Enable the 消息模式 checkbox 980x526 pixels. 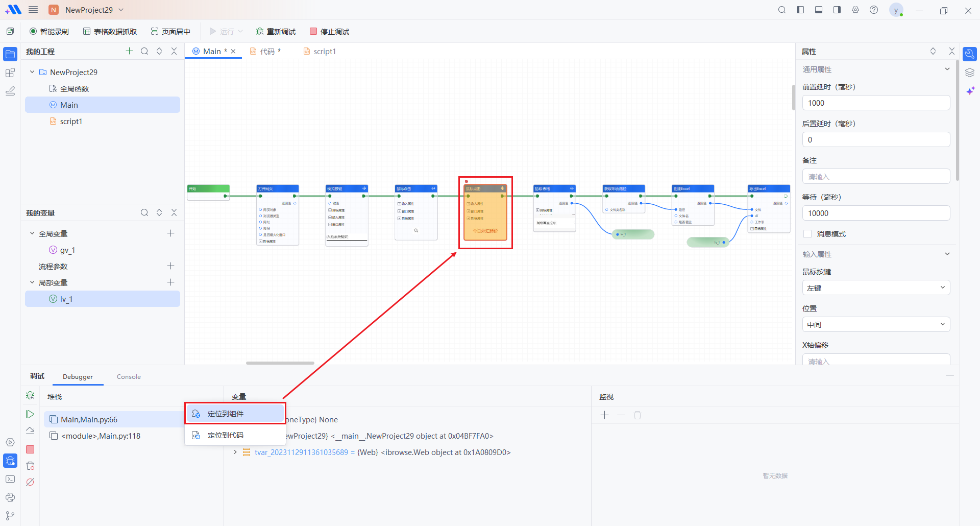807,234
